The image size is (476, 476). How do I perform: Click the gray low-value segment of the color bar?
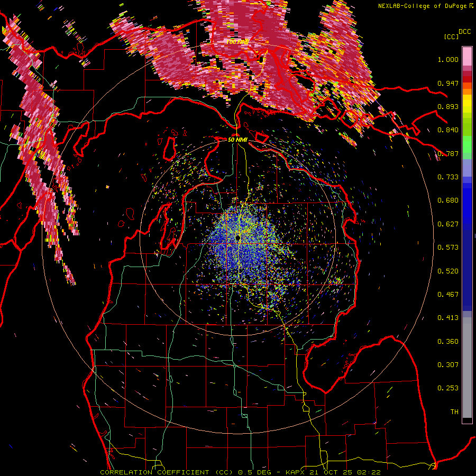coord(467,368)
